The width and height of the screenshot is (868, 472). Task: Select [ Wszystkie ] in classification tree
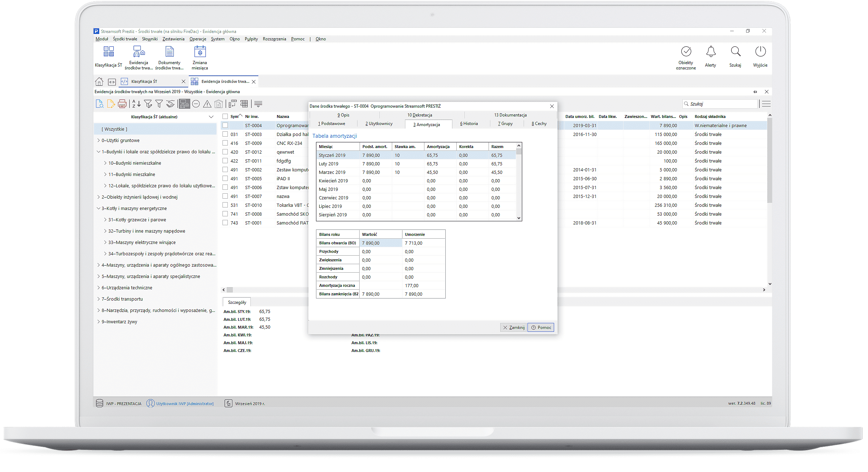[156, 129]
